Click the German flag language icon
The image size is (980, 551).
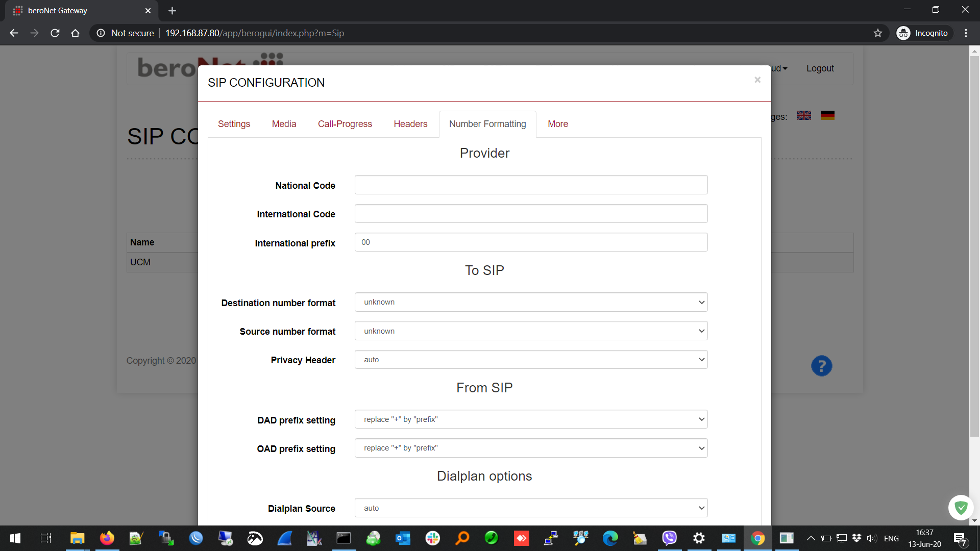coord(827,116)
